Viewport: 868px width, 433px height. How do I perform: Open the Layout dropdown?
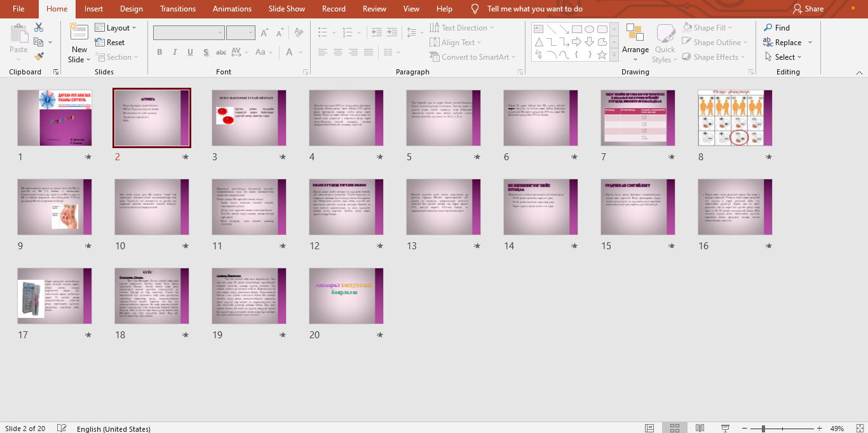tap(117, 27)
